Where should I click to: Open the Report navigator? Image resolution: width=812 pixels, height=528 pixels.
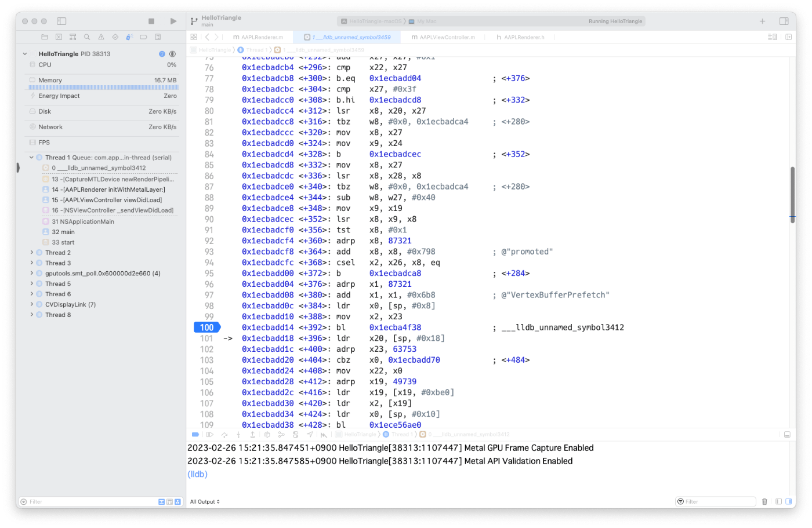158,37
